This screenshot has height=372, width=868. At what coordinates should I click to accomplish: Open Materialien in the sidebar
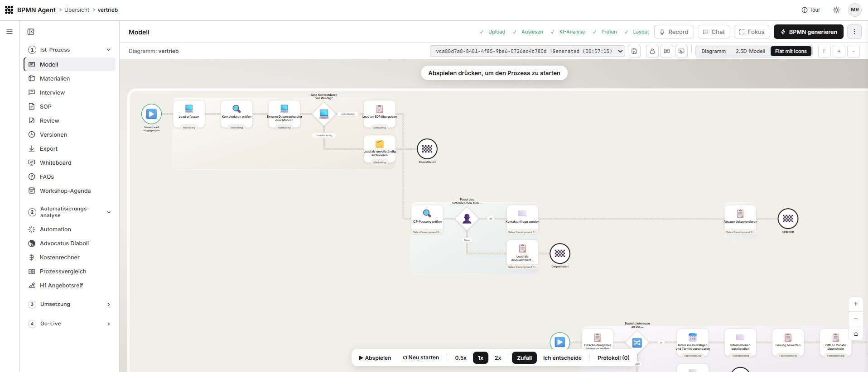click(70, 78)
